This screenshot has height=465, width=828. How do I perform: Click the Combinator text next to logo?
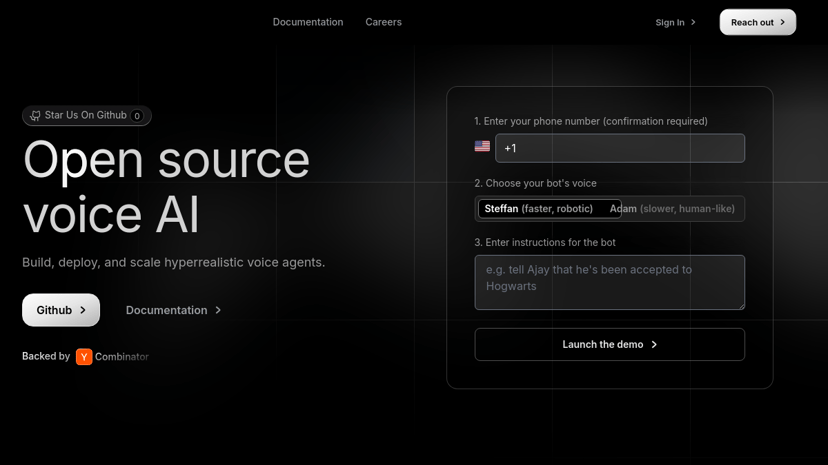[122, 357]
